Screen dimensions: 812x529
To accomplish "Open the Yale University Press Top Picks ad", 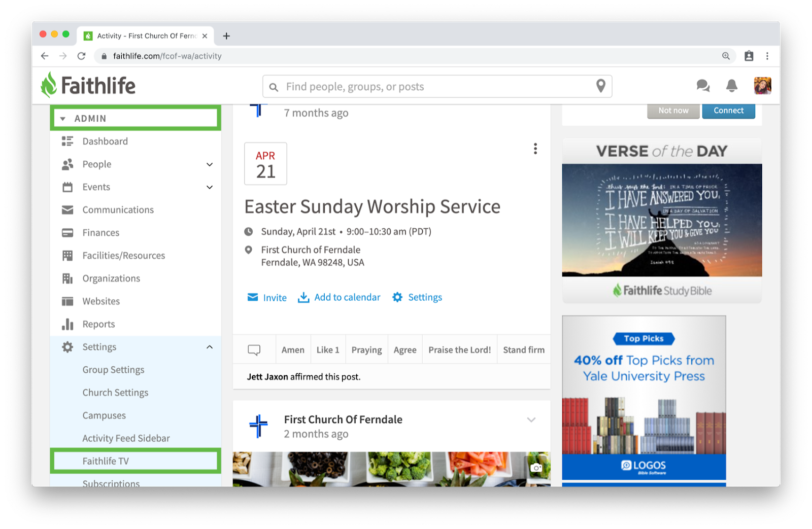I will [644, 398].
